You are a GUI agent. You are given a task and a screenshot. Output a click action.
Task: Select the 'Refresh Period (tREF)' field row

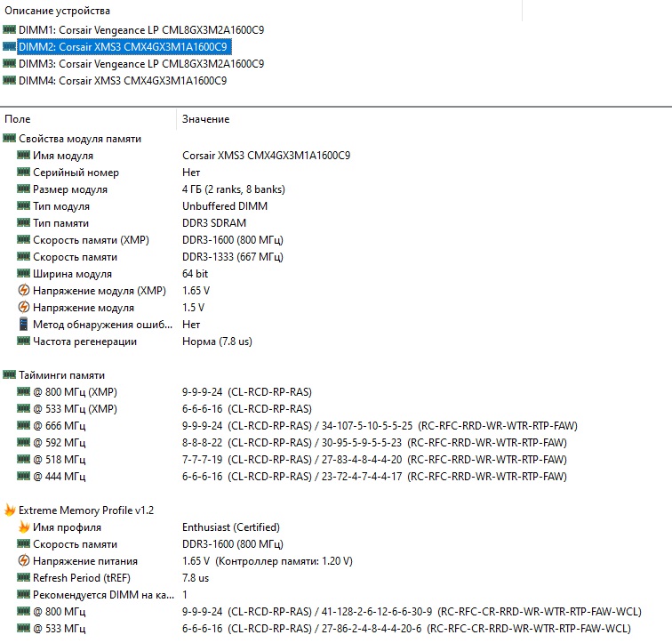point(82,578)
